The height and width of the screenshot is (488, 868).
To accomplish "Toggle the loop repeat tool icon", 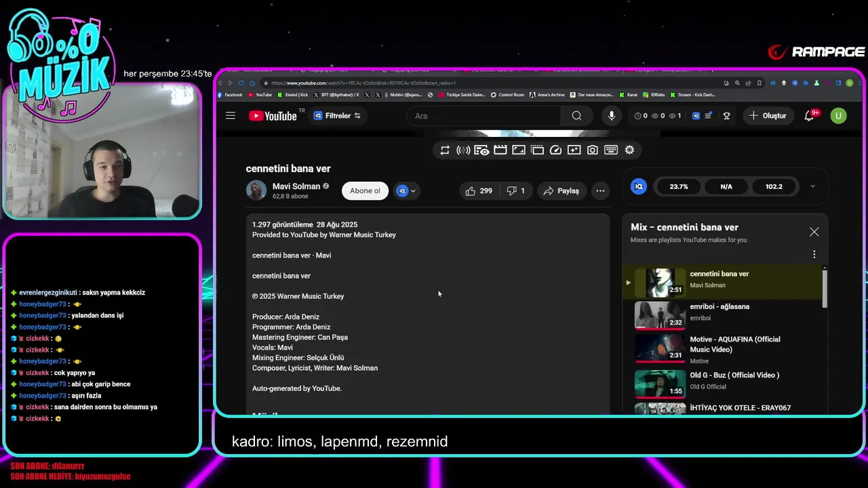I will [445, 150].
